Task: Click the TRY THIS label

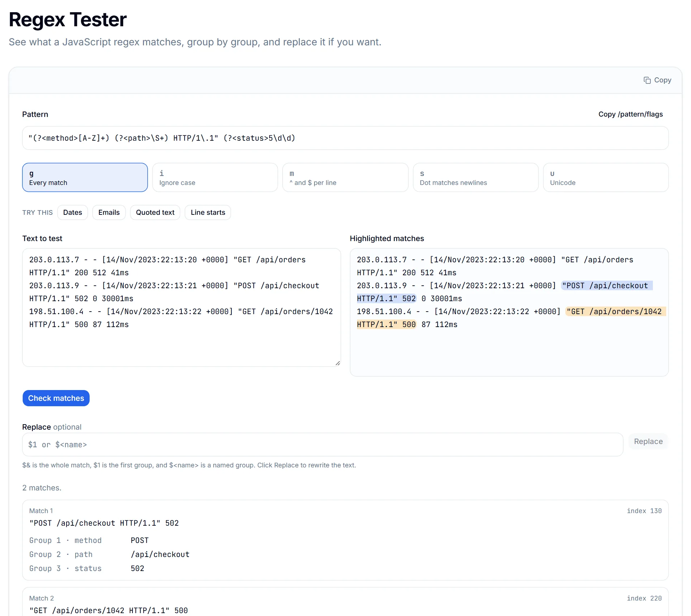Action: 37,213
